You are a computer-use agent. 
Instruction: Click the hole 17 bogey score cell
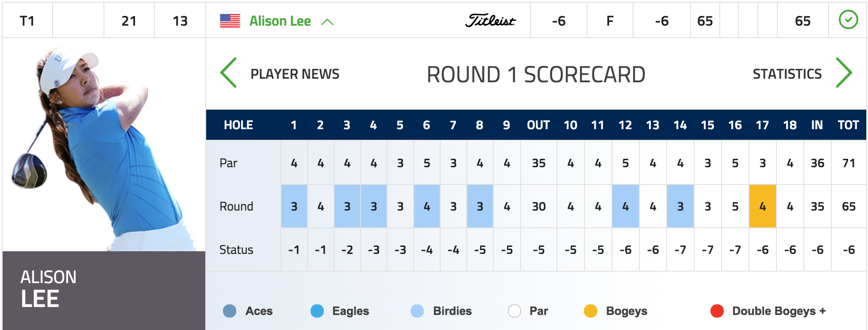pyautogui.click(x=763, y=206)
